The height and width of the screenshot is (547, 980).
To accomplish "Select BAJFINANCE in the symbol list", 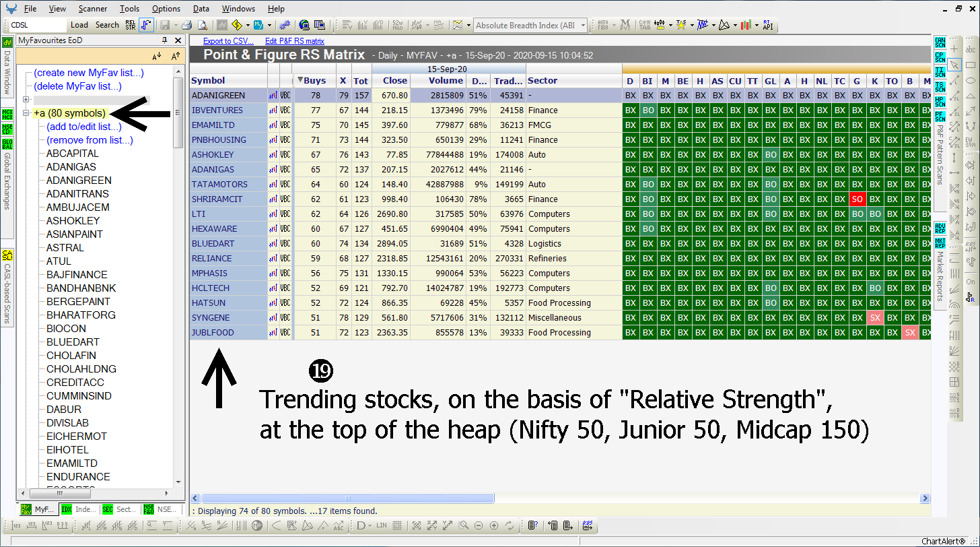I will (x=77, y=275).
